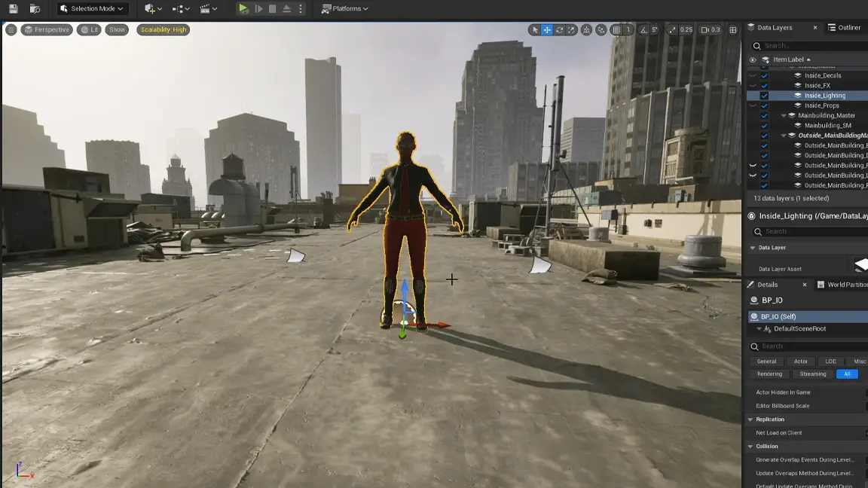868x488 pixels.
Task: Click the Data Layers search field
Action: point(810,45)
